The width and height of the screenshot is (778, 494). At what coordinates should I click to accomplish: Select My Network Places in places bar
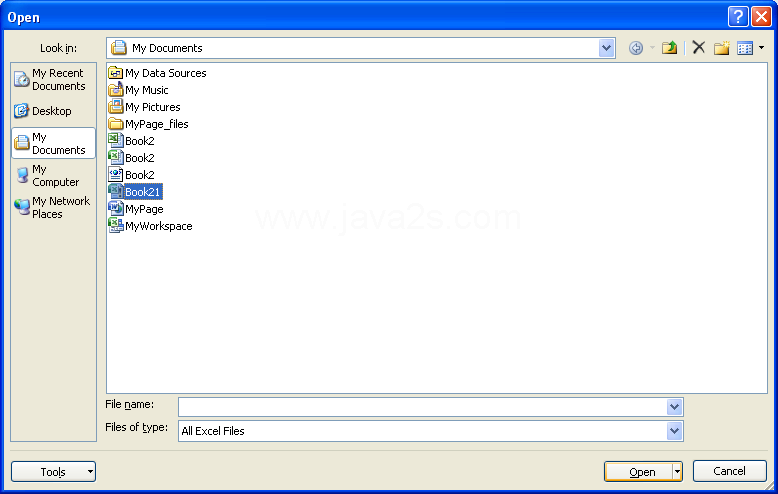point(54,207)
